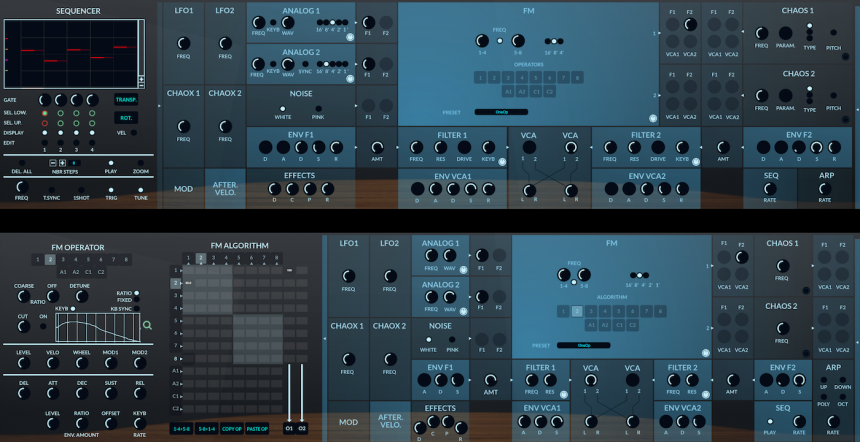This screenshot has width=860, height=442.
Task: Click the NBR STEPS value field
Action: point(75,163)
